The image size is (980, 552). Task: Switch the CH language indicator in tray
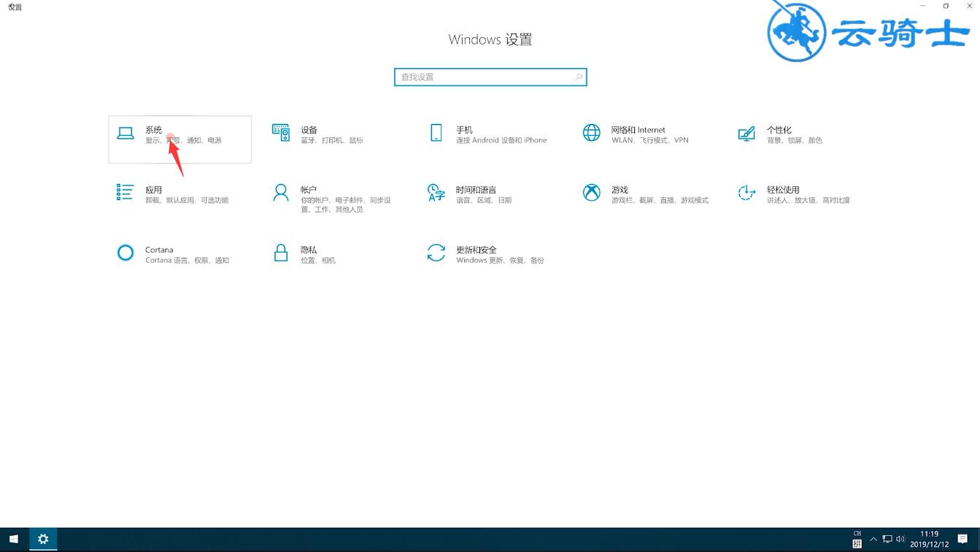tap(857, 534)
